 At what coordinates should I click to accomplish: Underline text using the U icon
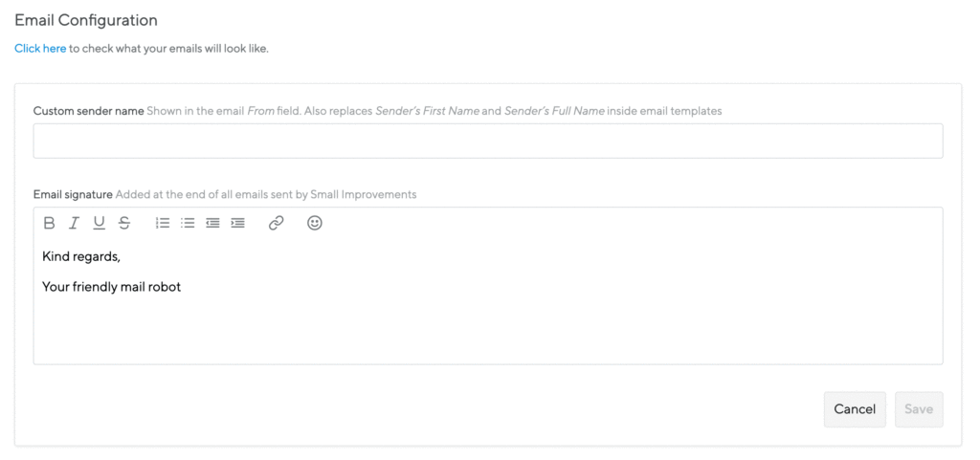click(99, 223)
